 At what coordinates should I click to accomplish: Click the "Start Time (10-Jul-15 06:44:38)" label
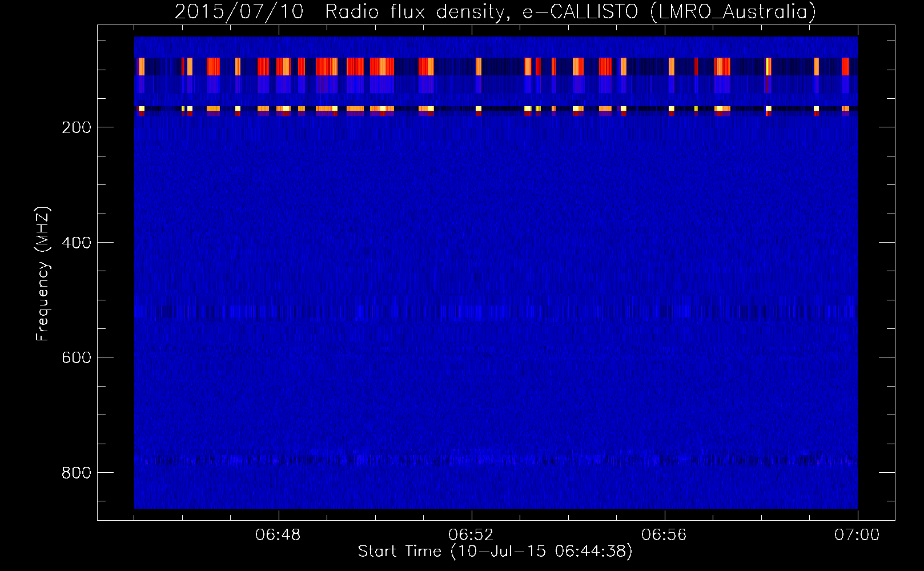point(495,552)
